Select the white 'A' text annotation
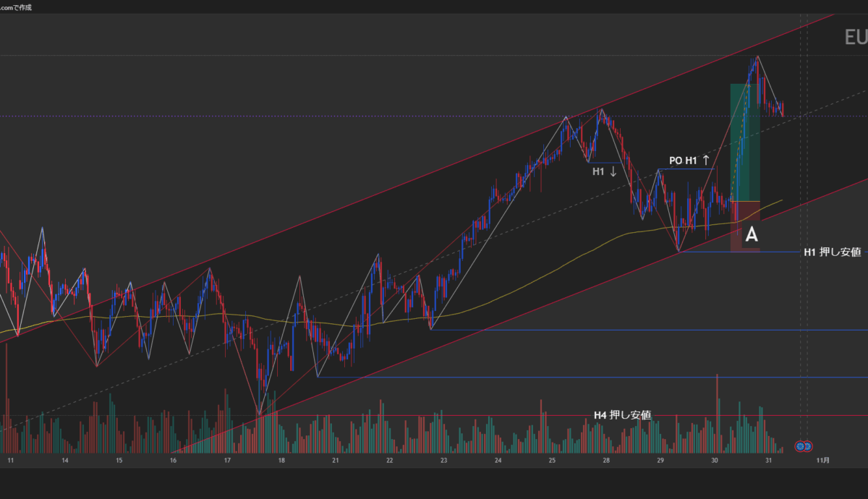This screenshot has width=868, height=499. coord(752,234)
